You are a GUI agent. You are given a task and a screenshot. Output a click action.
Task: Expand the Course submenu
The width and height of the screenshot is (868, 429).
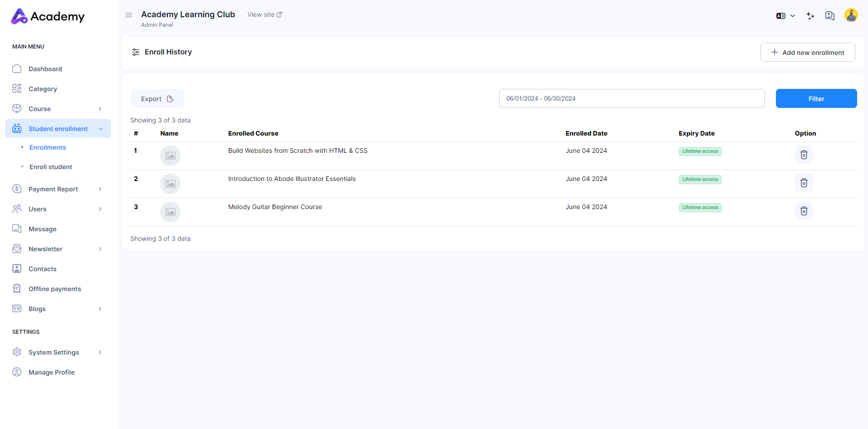point(100,109)
